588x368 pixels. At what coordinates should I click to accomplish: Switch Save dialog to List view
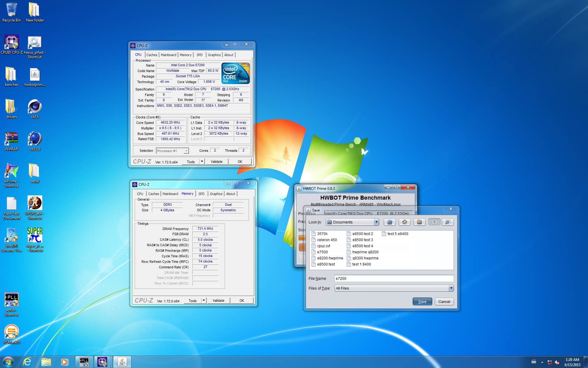point(434,222)
